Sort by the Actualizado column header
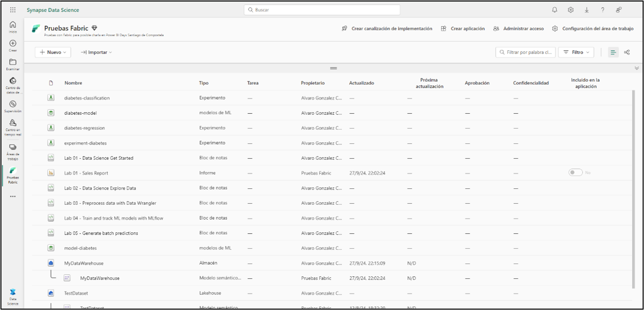Viewport: 644px width, 310px height. pos(362,83)
